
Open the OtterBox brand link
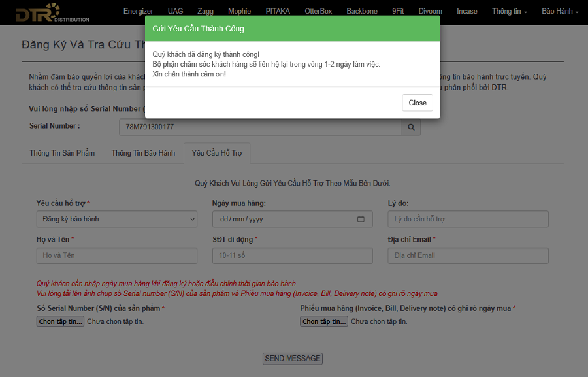point(318,12)
